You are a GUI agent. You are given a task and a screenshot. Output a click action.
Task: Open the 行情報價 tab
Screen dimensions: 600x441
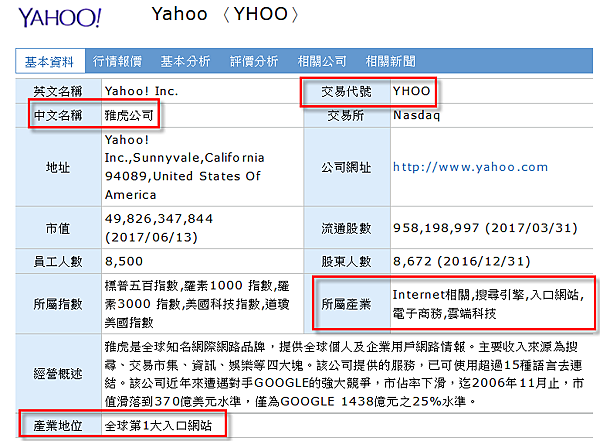(x=117, y=61)
